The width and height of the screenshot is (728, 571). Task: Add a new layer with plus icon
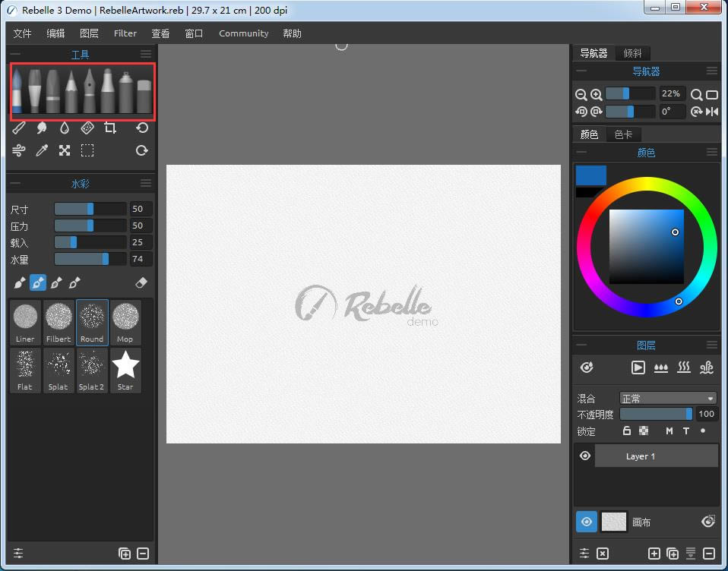tap(654, 554)
